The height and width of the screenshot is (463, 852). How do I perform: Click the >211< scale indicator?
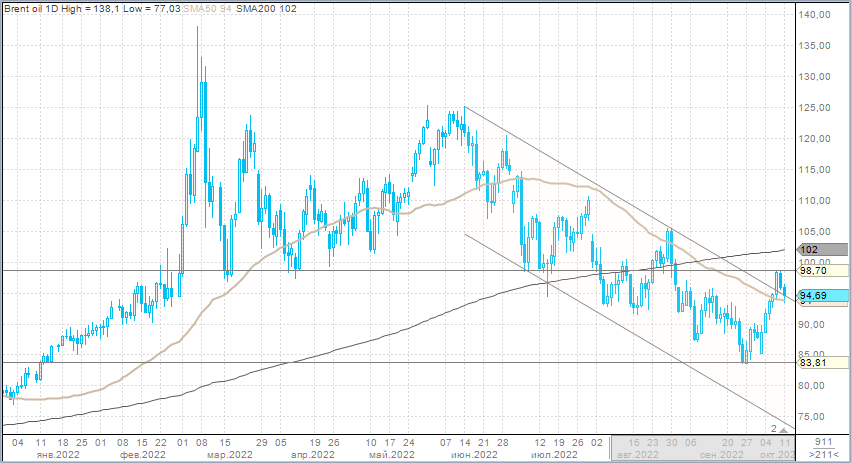(823, 454)
